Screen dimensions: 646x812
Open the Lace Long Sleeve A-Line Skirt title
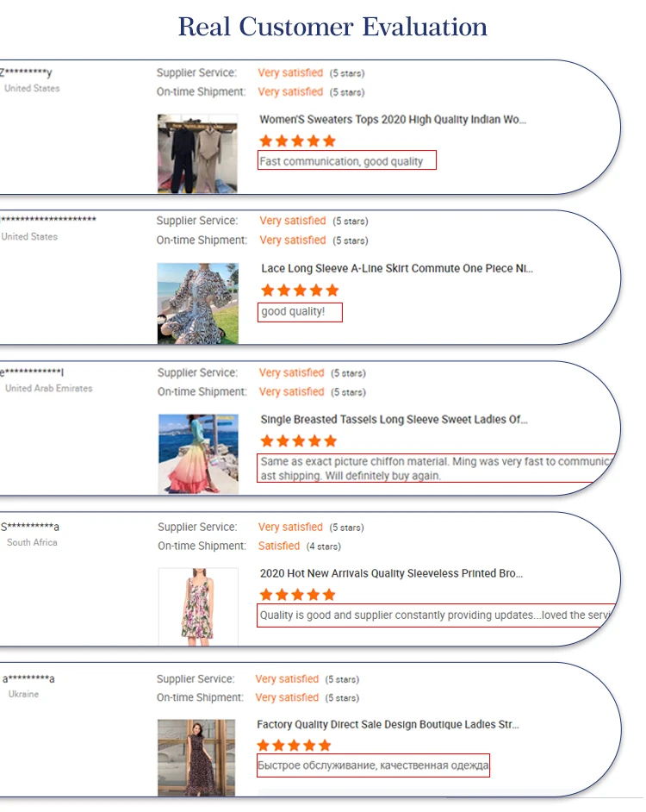tap(396, 268)
